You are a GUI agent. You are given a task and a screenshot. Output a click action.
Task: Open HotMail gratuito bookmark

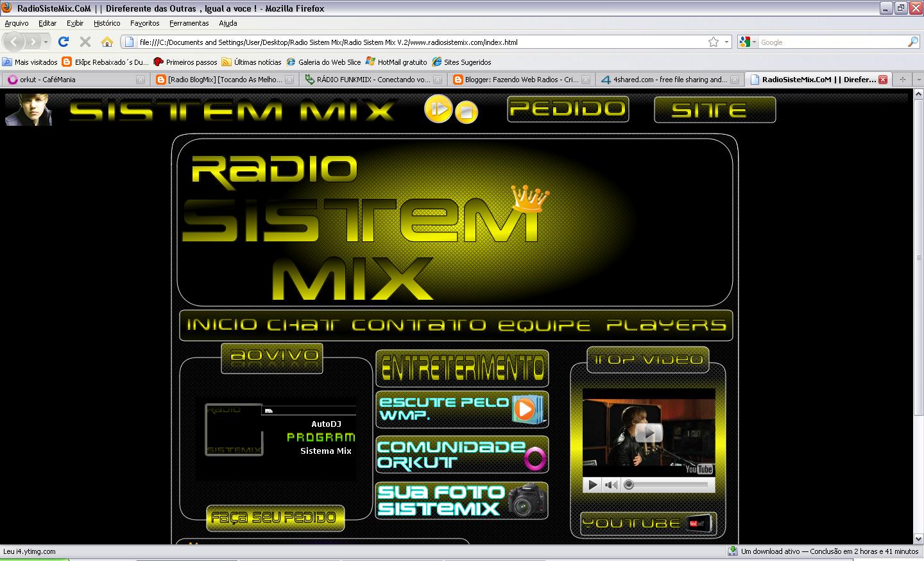[x=397, y=62]
